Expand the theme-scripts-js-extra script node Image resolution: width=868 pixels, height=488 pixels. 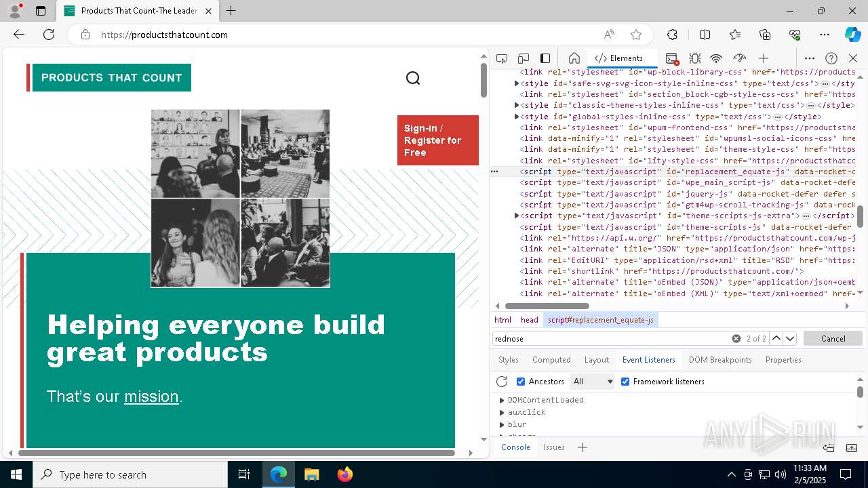point(517,216)
